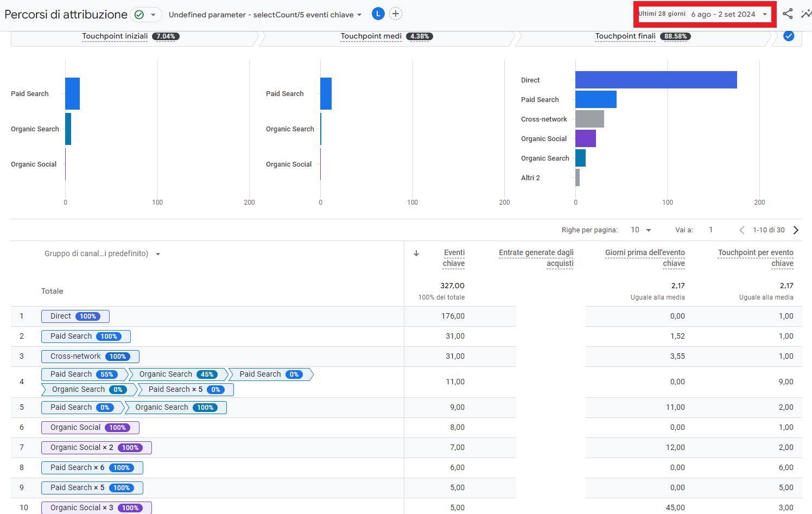Open the dropdown arrow beside the status check
Screen dimensions: 812x514
tap(153, 15)
